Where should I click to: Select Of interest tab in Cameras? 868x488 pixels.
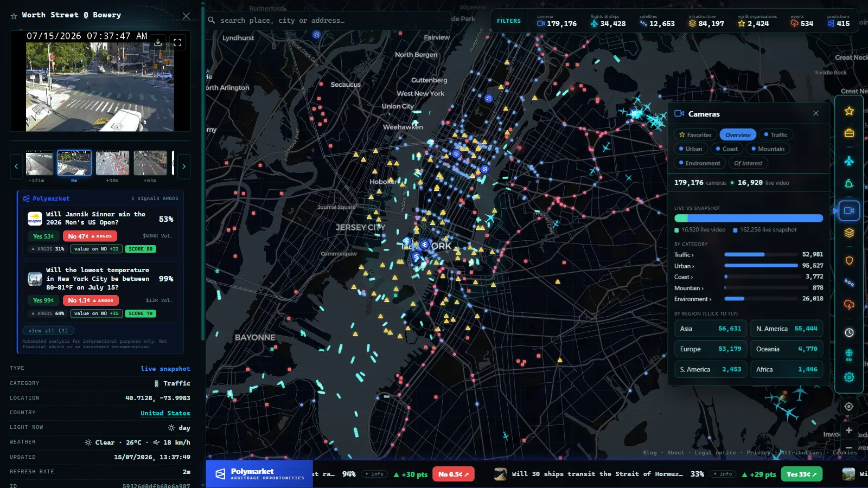point(748,163)
